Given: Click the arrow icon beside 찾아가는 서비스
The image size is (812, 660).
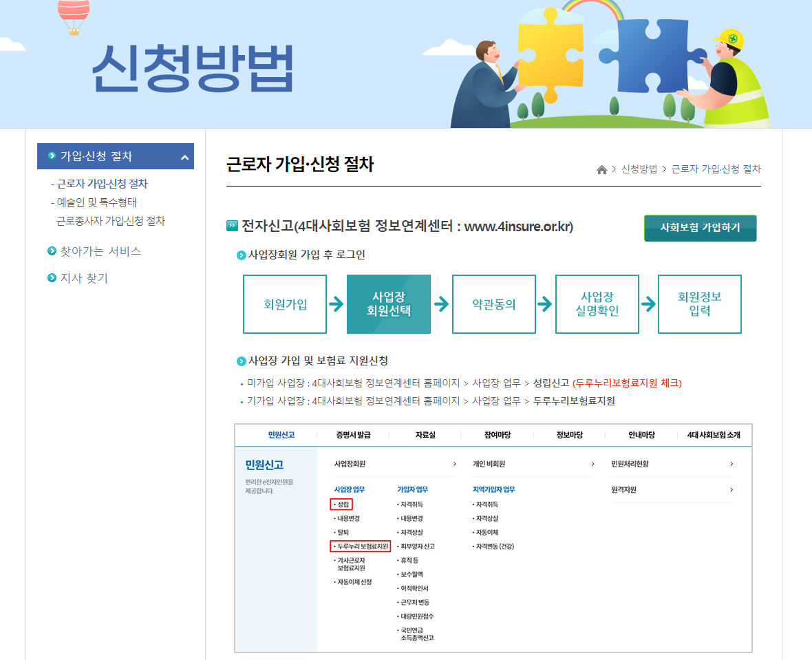Looking at the screenshot, I should pyautogui.click(x=52, y=251).
